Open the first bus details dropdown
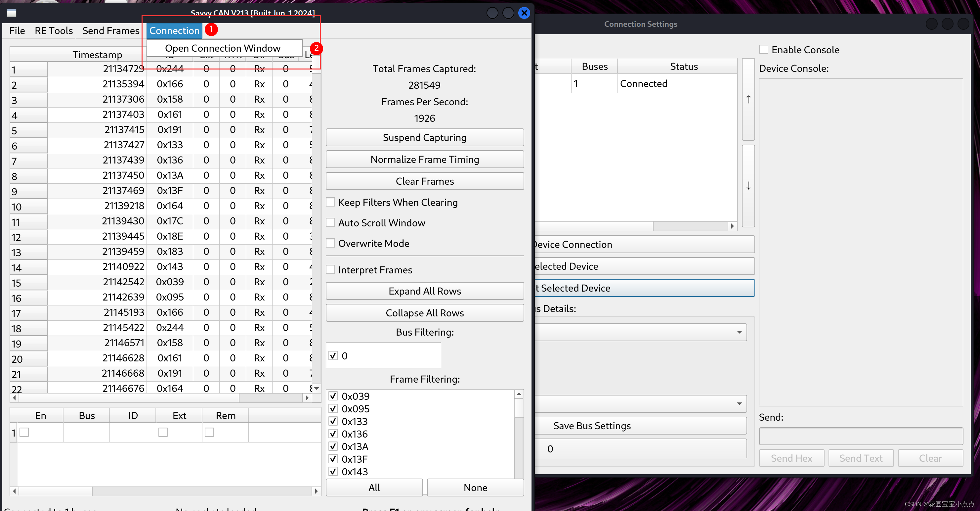 coord(640,332)
